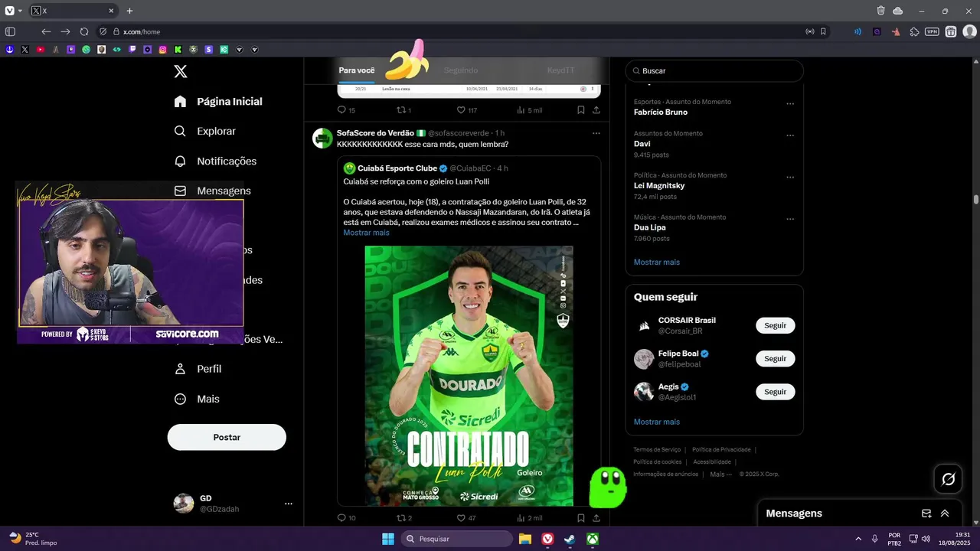Open options for the Dua Lipa trend
Screen dimensions: 980x551
coord(790,220)
